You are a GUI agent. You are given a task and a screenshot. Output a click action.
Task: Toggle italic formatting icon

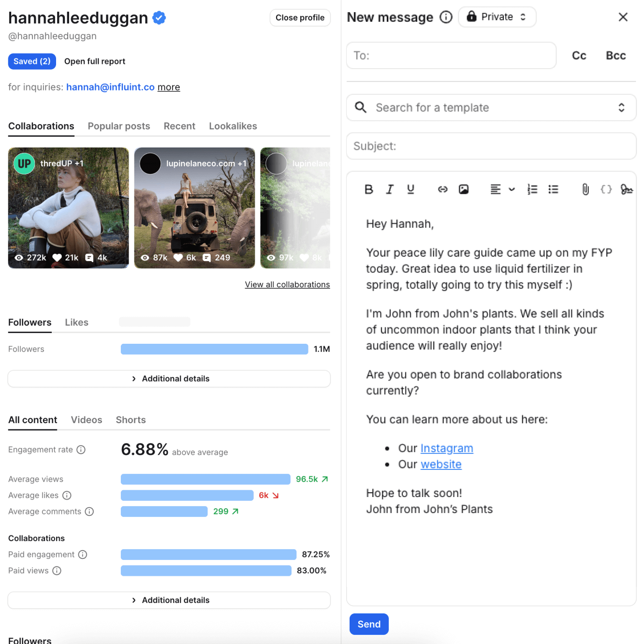[x=390, y=190]
